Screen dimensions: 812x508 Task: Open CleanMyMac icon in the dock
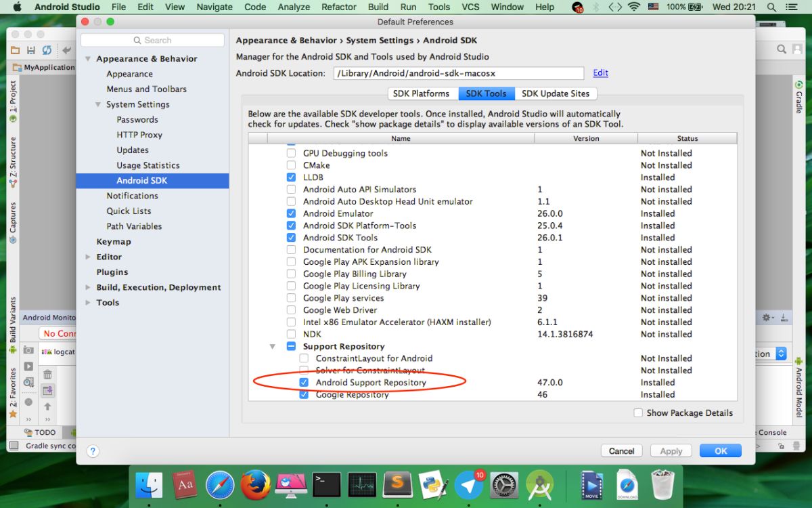(x=291, y=485)
